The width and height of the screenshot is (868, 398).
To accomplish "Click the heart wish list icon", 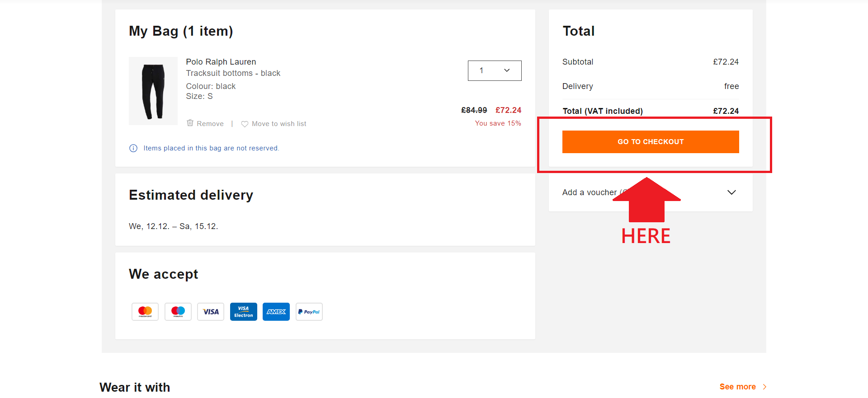I will [x=245, y=124].
